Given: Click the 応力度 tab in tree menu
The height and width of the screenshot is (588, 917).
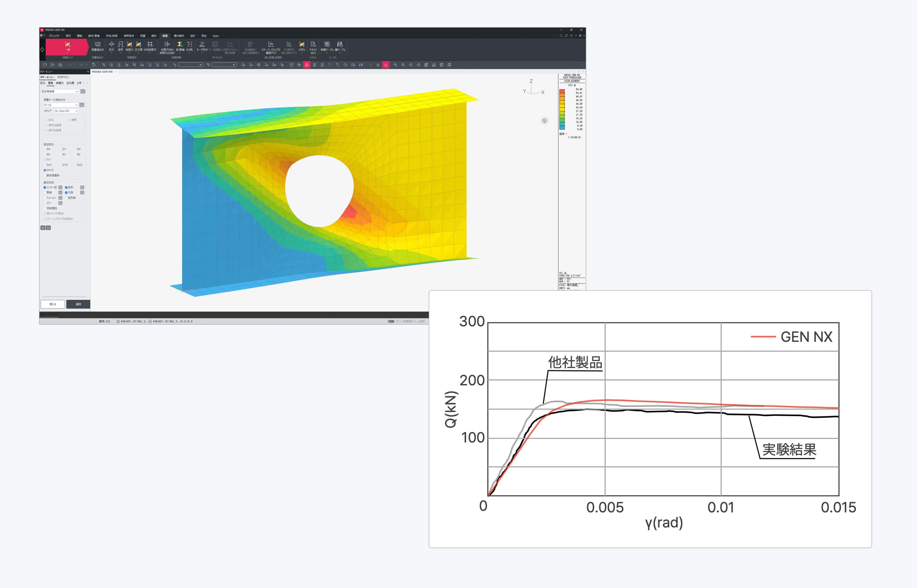Looking at the screenshot, I should click(x=70, y=83).
